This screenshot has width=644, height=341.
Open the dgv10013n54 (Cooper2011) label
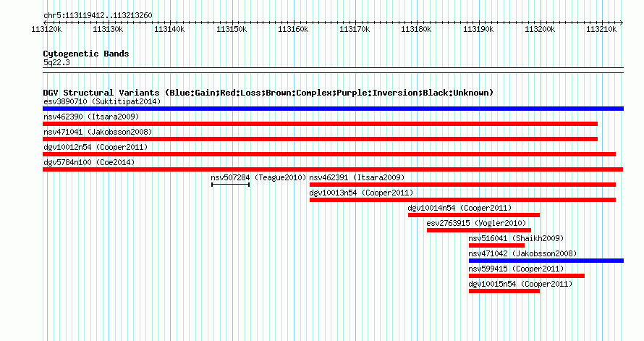coord(361,193)
